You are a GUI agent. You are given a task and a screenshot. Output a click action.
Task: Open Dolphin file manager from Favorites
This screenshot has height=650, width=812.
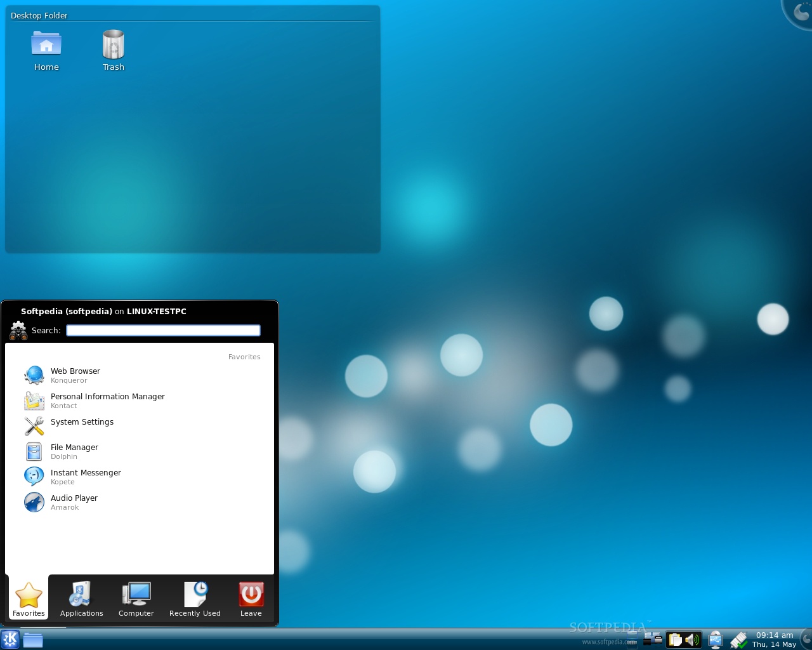click(74, 451)
